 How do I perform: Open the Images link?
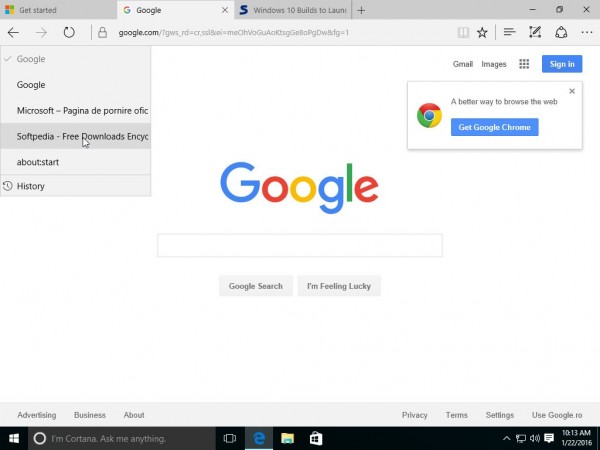point(494,64)
